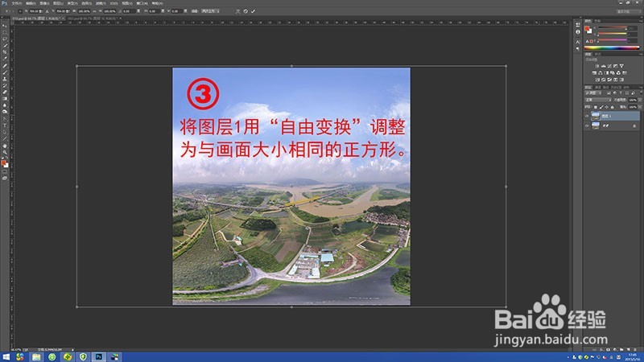Open the layer filter kind dropdown
The height and width of the screenshot is (362, 644).
click(592, 93)
